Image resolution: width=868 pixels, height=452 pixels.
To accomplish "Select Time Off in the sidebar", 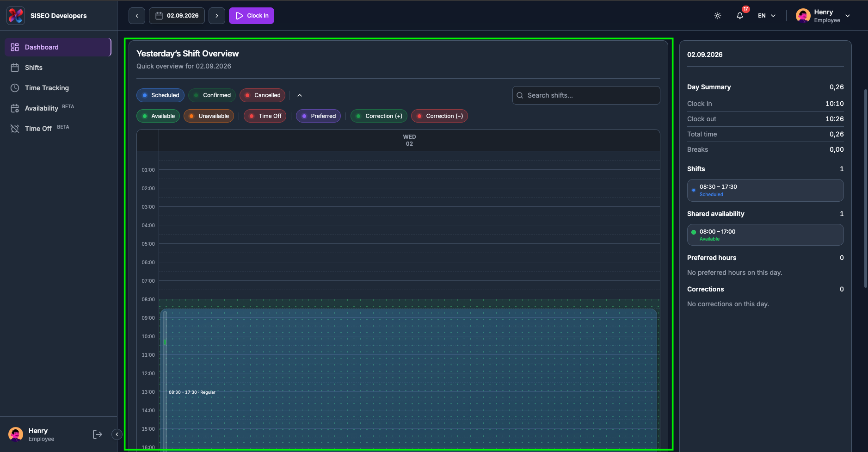I will [58, 129].
